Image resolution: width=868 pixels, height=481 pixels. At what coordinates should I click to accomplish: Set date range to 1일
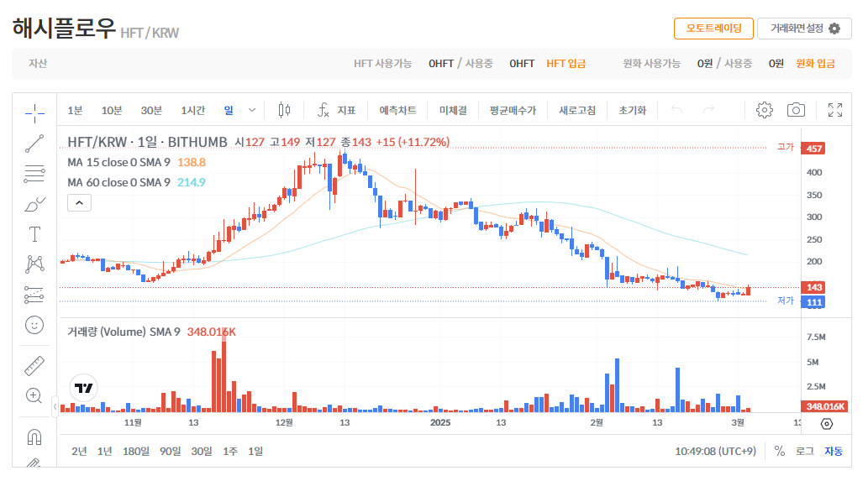[255, 451]
